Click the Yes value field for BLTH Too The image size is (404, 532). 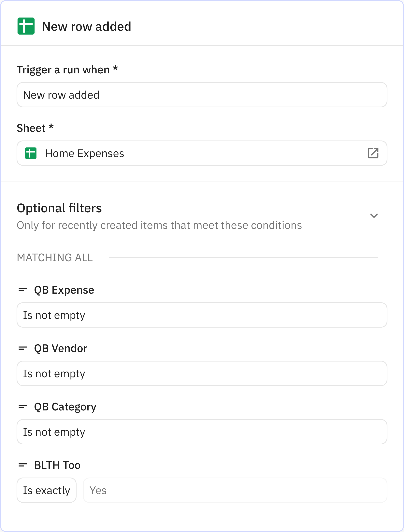(x=235, y=490)
